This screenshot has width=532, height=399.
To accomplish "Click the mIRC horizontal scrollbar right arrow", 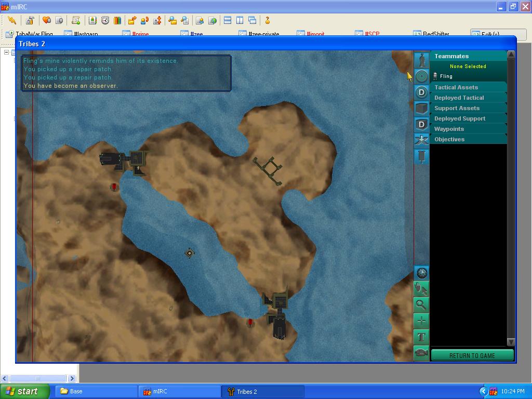I will (x=72, y=378).
